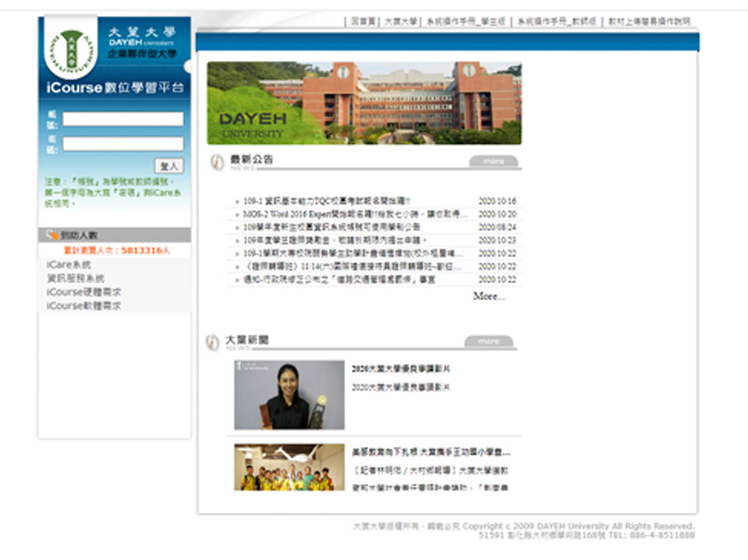
Task: Click the Dayeh University campus banner image
Action: [364, 103]
